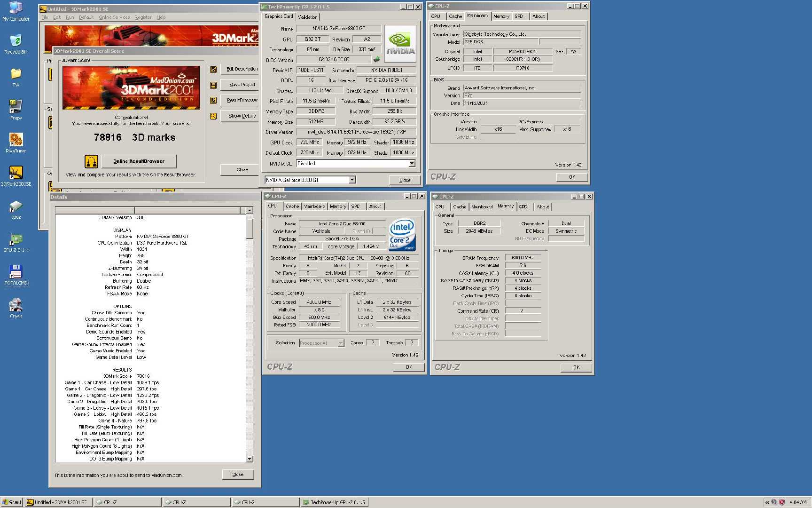Open the Start menu
Screen dimensions: 812x508
12,502
